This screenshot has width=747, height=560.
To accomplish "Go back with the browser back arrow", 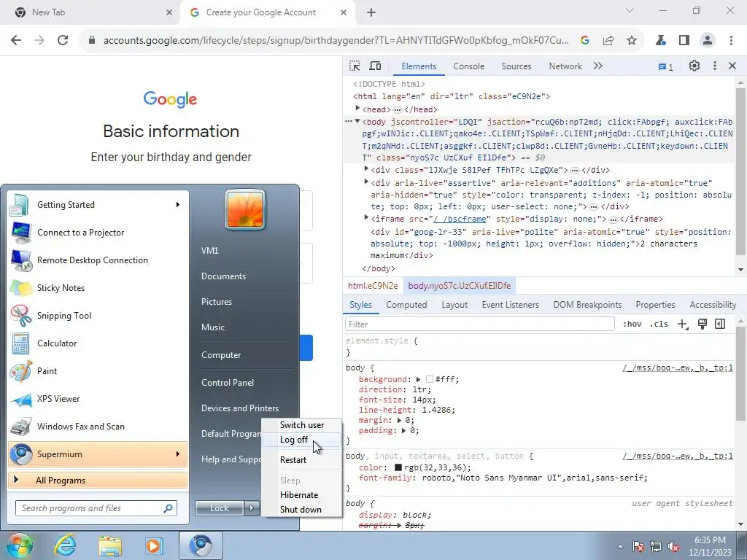I will tap(16, 41).
